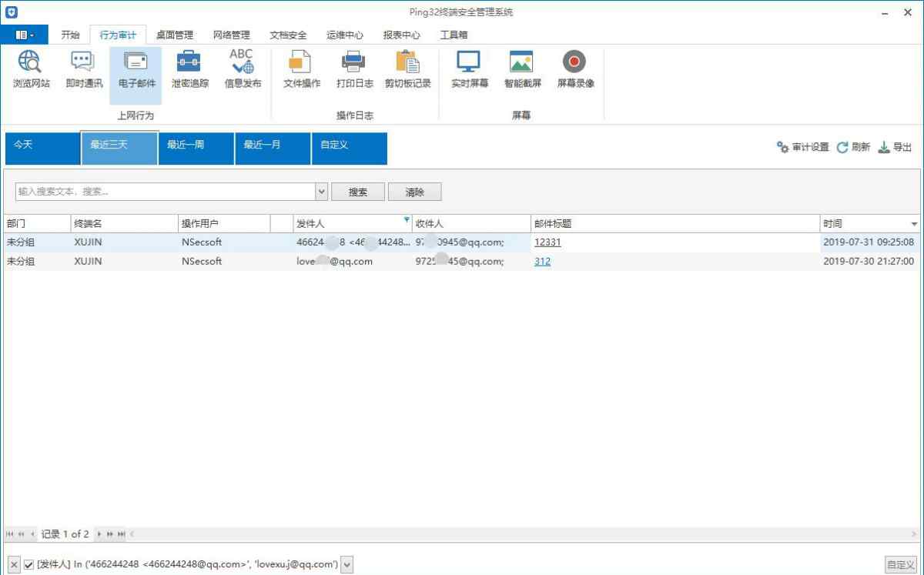
Task: Go to last record navigation arrow
Action: pos(121,534)
